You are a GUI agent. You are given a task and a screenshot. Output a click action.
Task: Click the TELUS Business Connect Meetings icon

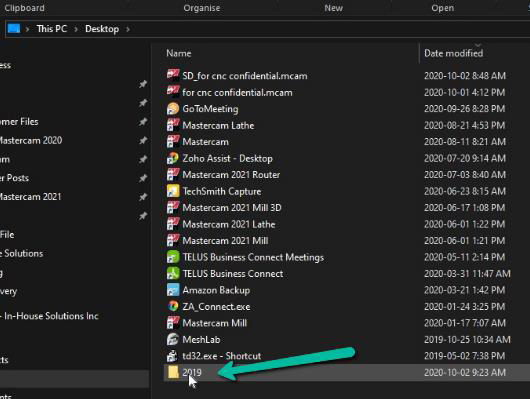(x=173, y=257)
